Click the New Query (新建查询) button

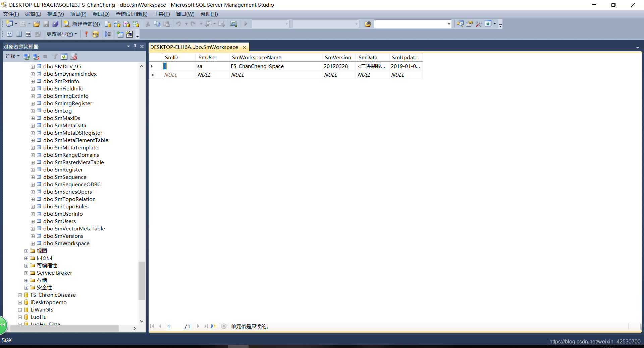coord(82,24)
